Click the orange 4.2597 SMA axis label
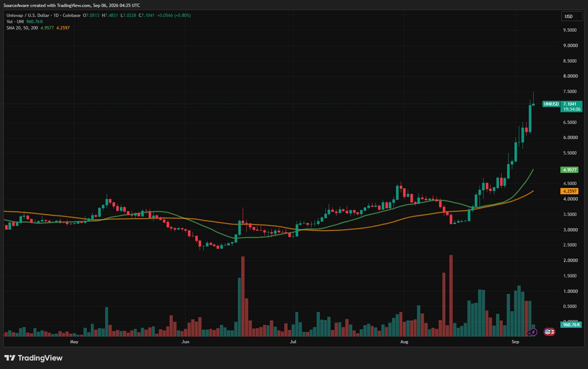The image size is (588, 369). 569,191
